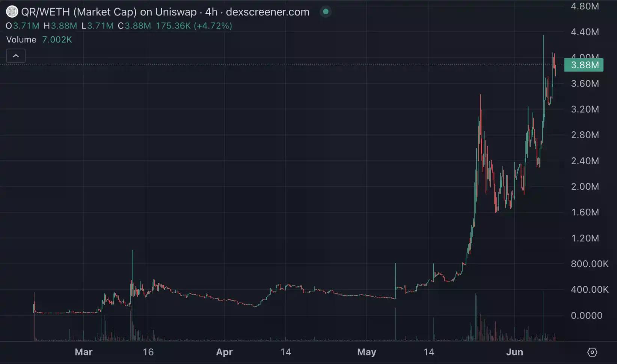Click the May date axis label
Viewport: 617px width, 364px height.
point(367,352)
